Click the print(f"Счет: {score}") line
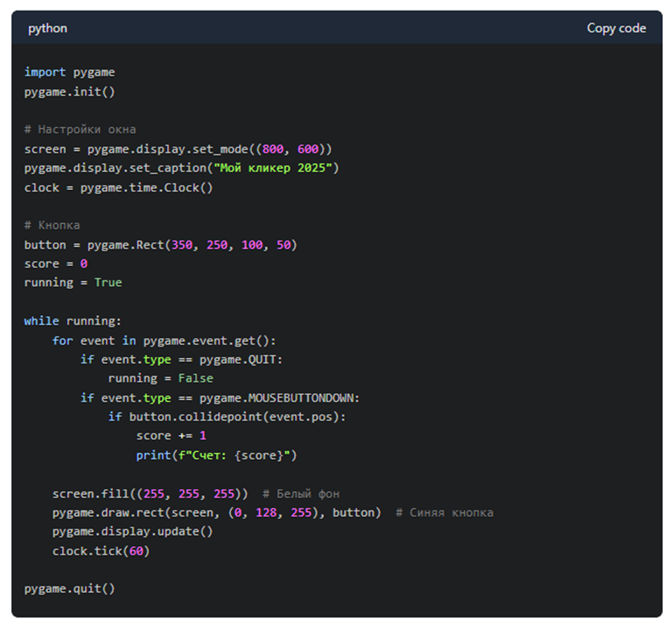 217,455
